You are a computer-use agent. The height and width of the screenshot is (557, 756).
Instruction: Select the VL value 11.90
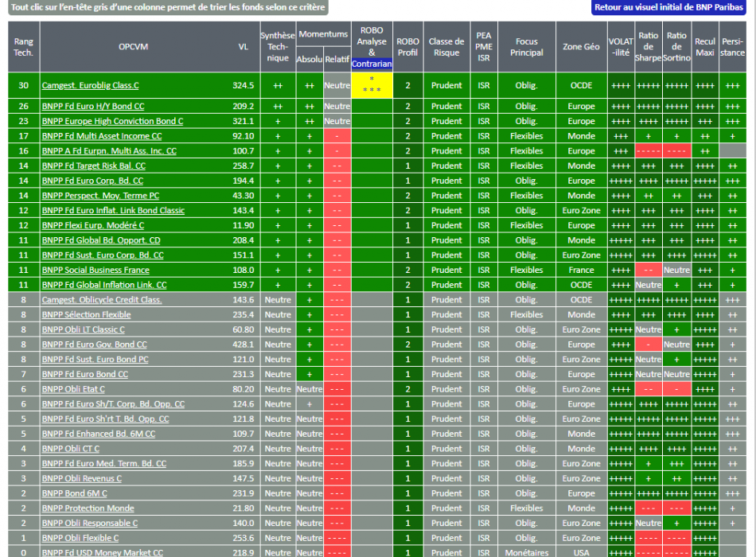243,225
